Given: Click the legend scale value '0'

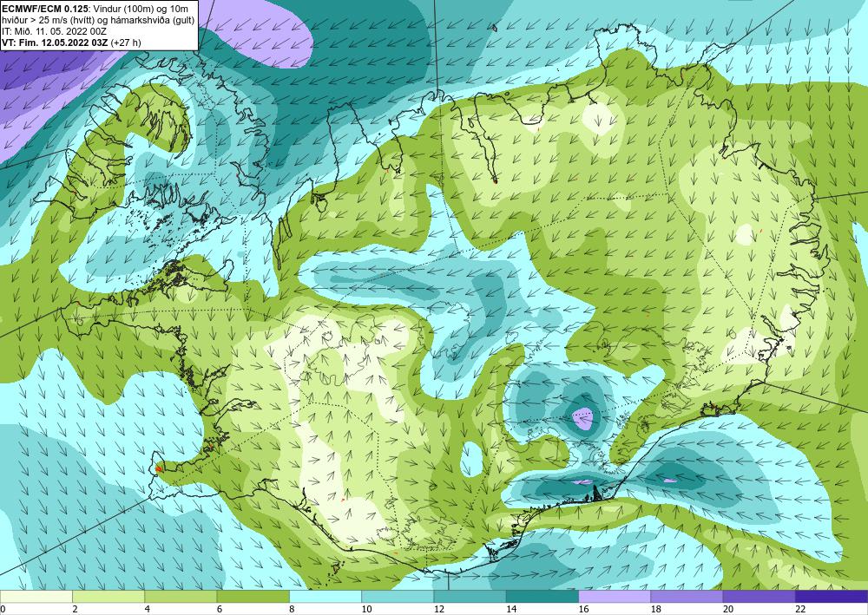Looking at the screenshot, I should (x=3, y=609).
